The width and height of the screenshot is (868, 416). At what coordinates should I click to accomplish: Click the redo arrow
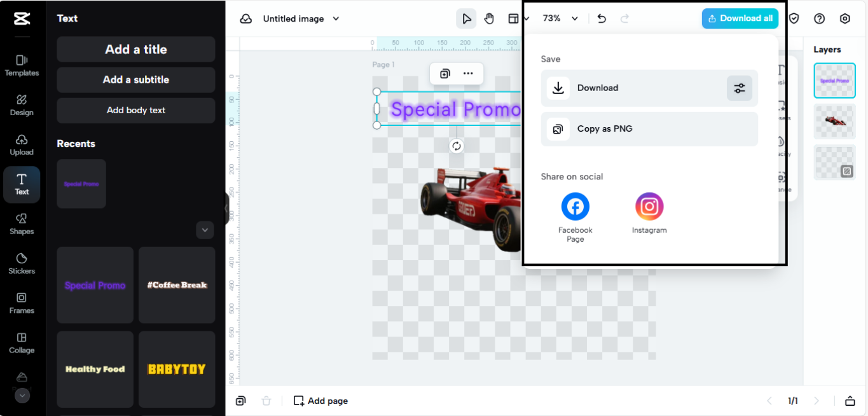[x=624, y=18]
